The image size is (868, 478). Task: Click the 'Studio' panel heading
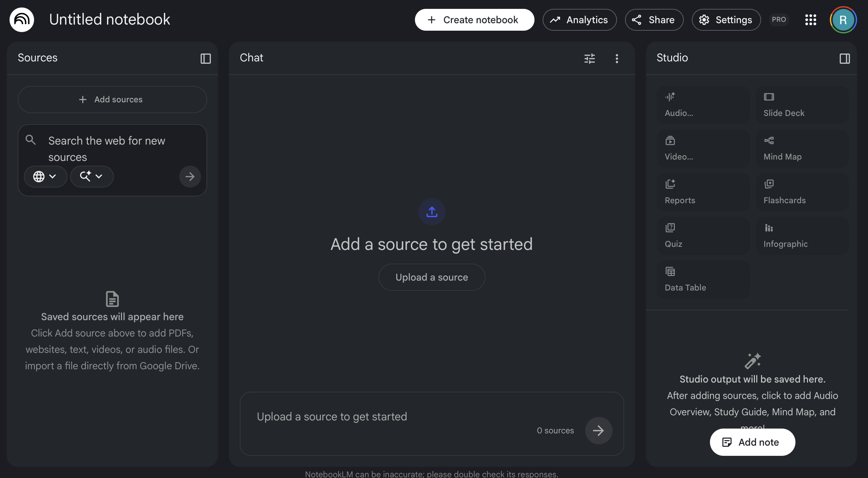[672, 58]
